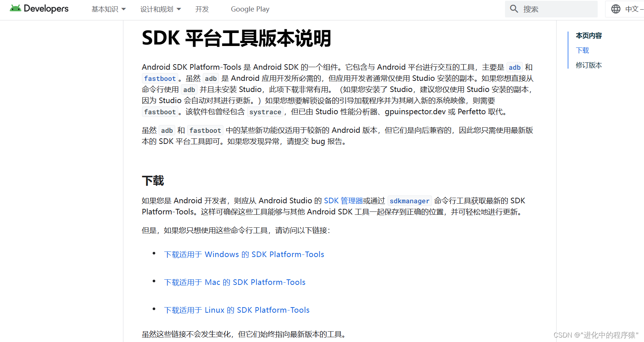Click the SDK 平台工具版本说明 page title
The image size is (644, 342).
pos(236,38)
